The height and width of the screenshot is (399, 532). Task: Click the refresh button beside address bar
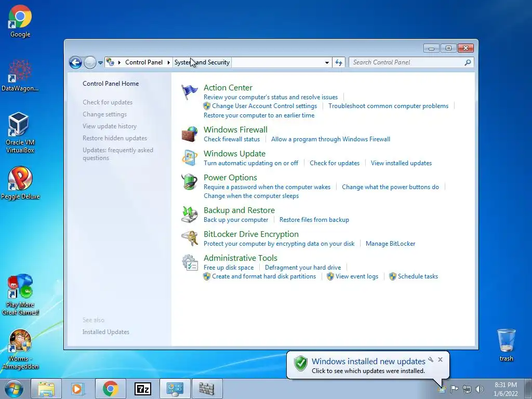pos(339,62)
